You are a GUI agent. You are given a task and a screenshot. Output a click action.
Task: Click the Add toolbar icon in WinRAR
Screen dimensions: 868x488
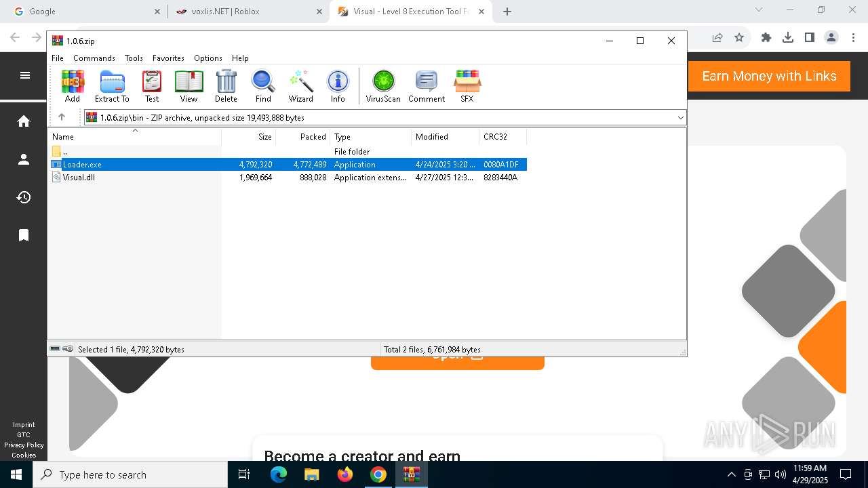pyautogui.click(x=73, y=86)
